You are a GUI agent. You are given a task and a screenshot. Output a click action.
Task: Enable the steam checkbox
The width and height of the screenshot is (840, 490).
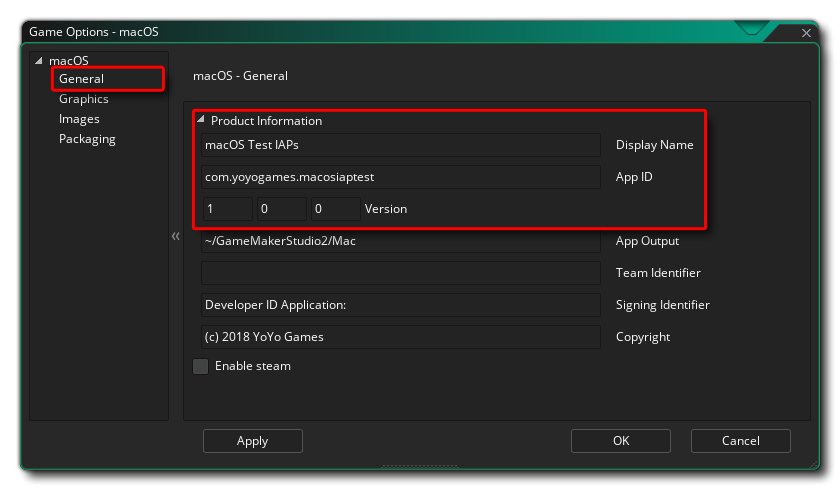click(x=200, y=366)
